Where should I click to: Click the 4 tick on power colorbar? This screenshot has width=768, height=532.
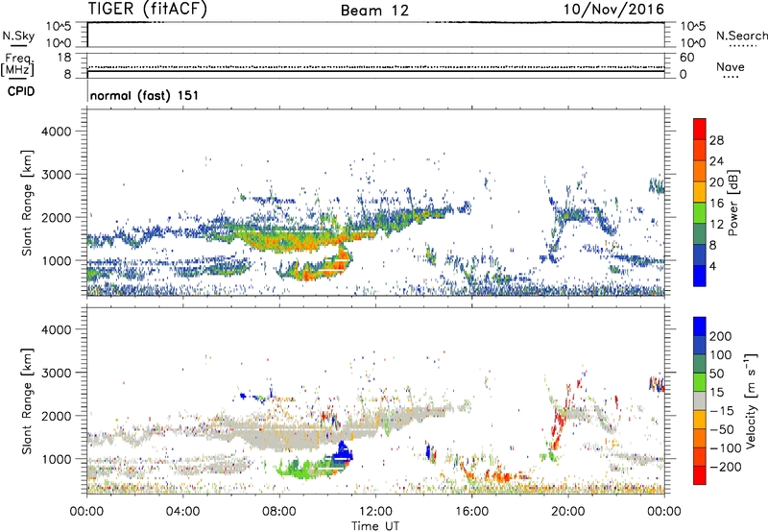712,266
